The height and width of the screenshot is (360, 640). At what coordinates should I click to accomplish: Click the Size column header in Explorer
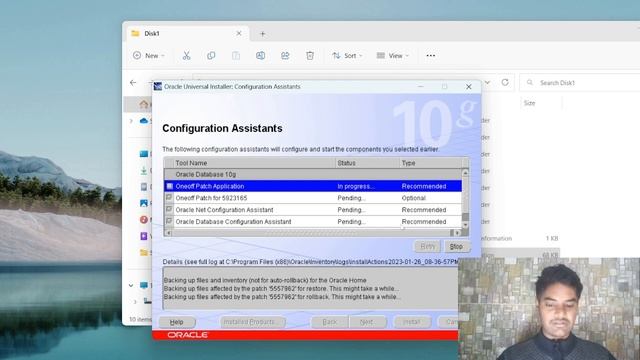coord(529,103)
